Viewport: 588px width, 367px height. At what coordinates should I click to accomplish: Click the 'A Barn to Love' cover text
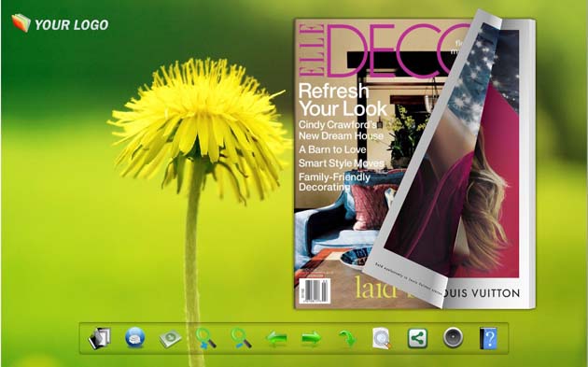click(332, 149)
